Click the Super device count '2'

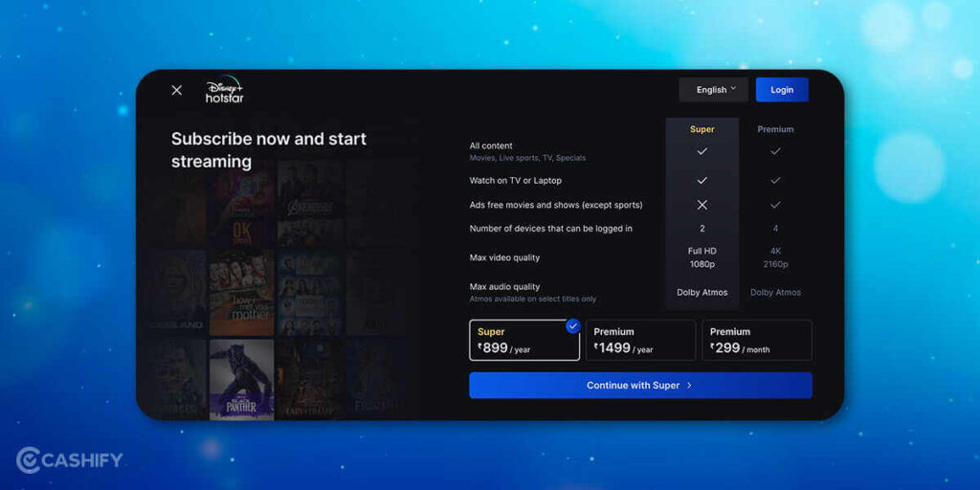click(x=702, y=229)
